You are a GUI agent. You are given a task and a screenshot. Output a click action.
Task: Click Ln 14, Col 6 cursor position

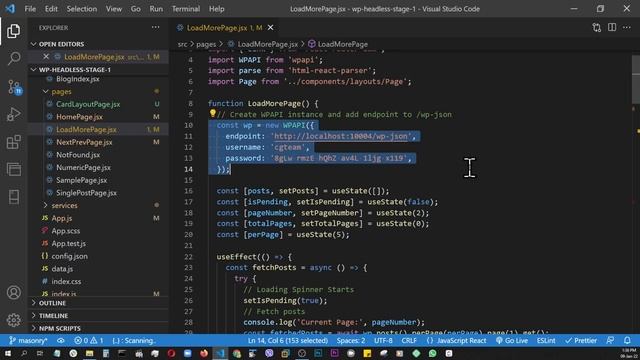click(288, 340)
